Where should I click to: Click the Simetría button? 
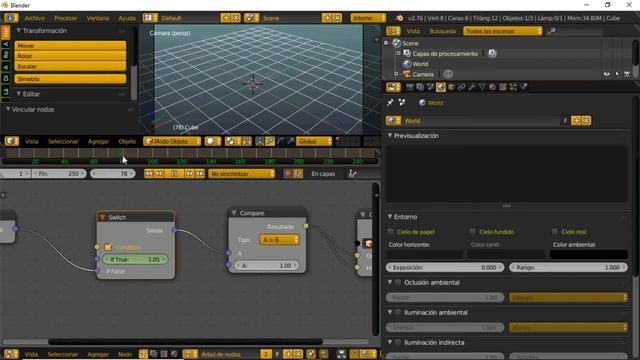(x=70, y=79)
